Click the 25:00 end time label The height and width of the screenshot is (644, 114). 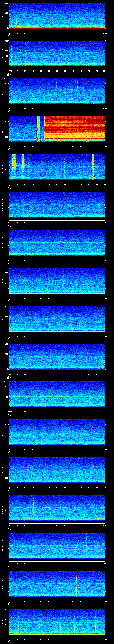pos(105,336)
